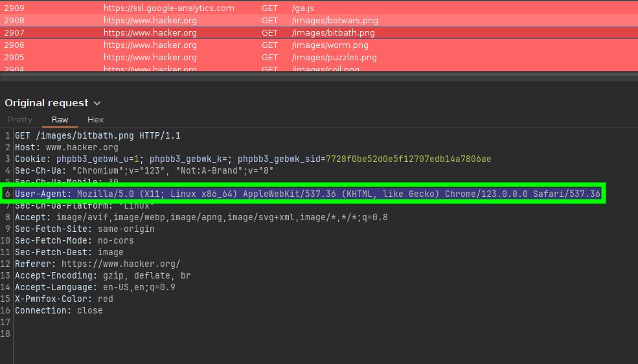Switch to the Hex tab

[x=96, y=120]
